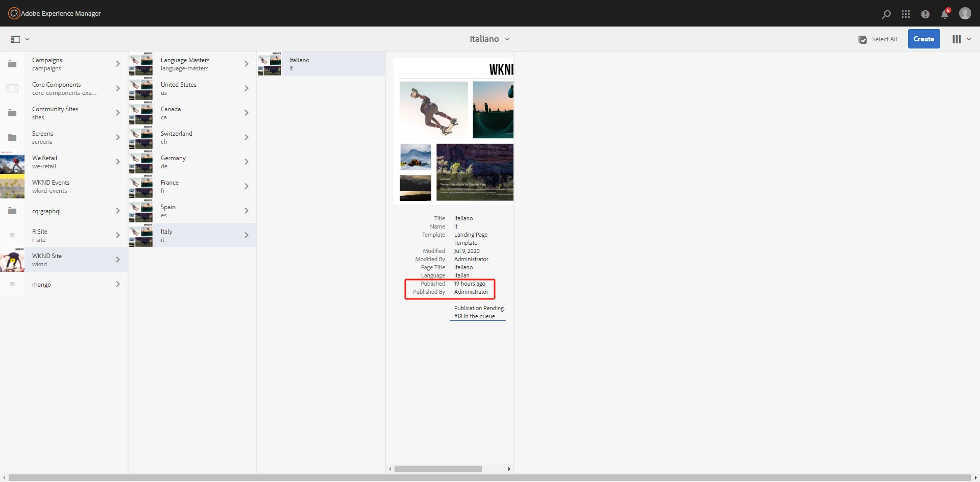This screenshot has height=482, width=980.
Task: Click the Campaigns folder icon
Action: (12, 64)
